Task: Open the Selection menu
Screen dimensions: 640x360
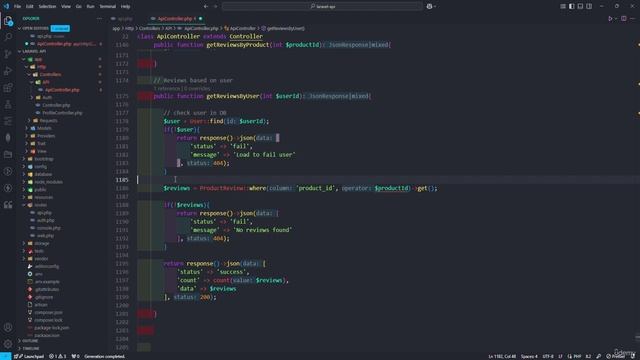Action: (47, 7)
